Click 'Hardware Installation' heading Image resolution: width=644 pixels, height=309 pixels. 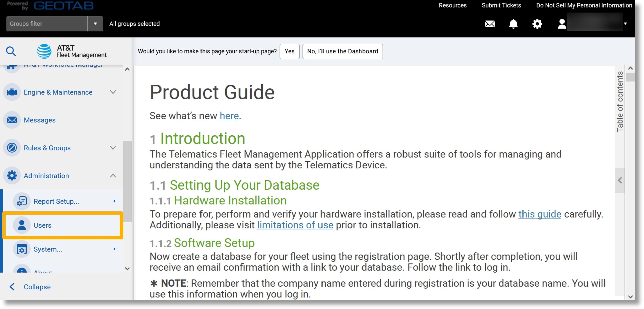point(230,201)
